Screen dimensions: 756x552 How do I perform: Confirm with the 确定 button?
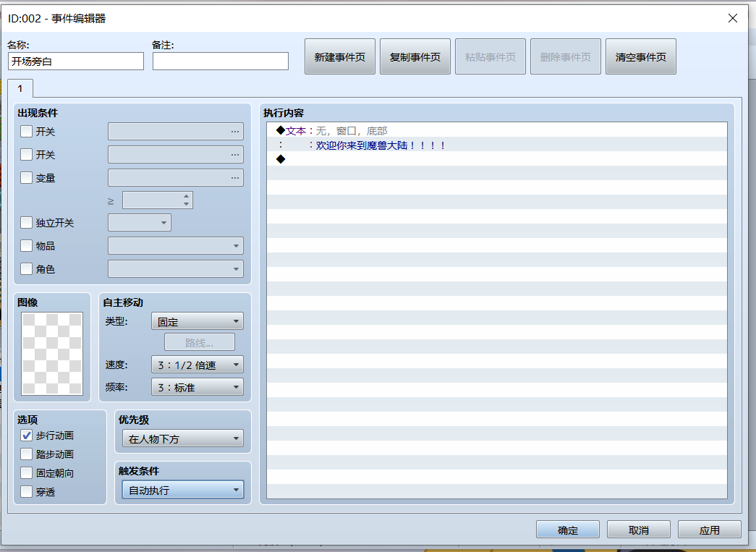(567, 530)
